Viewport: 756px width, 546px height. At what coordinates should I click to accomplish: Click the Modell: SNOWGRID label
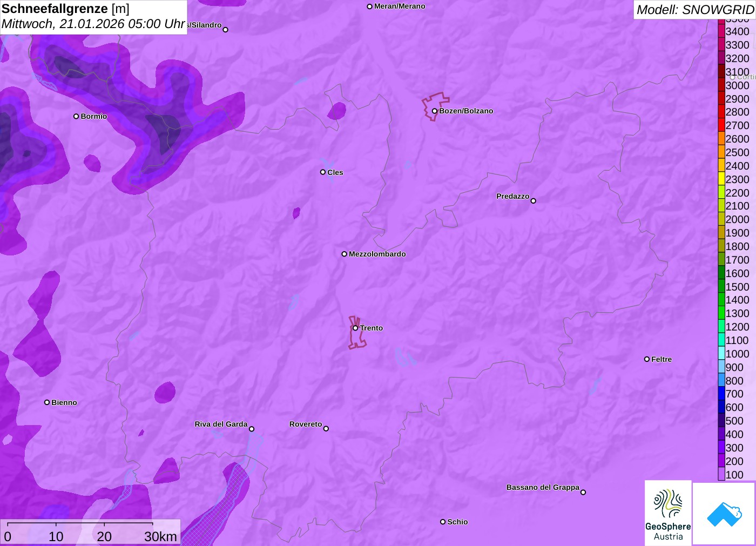tap(695, 10)
